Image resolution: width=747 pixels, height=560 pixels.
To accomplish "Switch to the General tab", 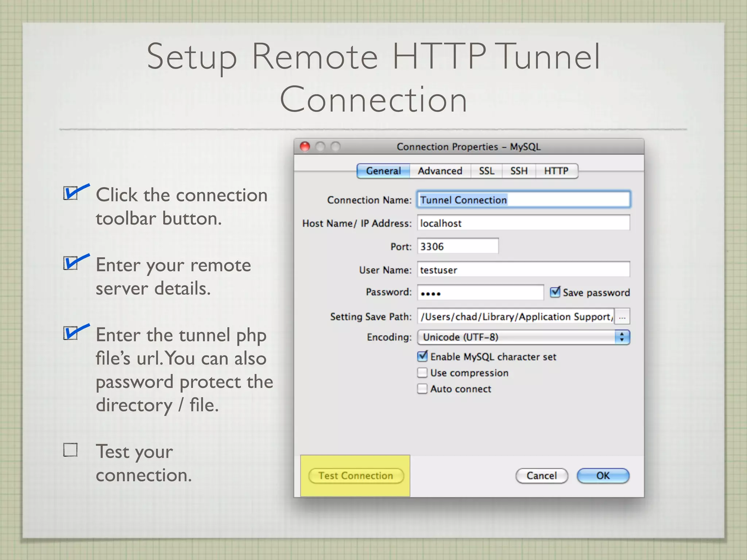I will pyautogui.click(x=383, y=171).
